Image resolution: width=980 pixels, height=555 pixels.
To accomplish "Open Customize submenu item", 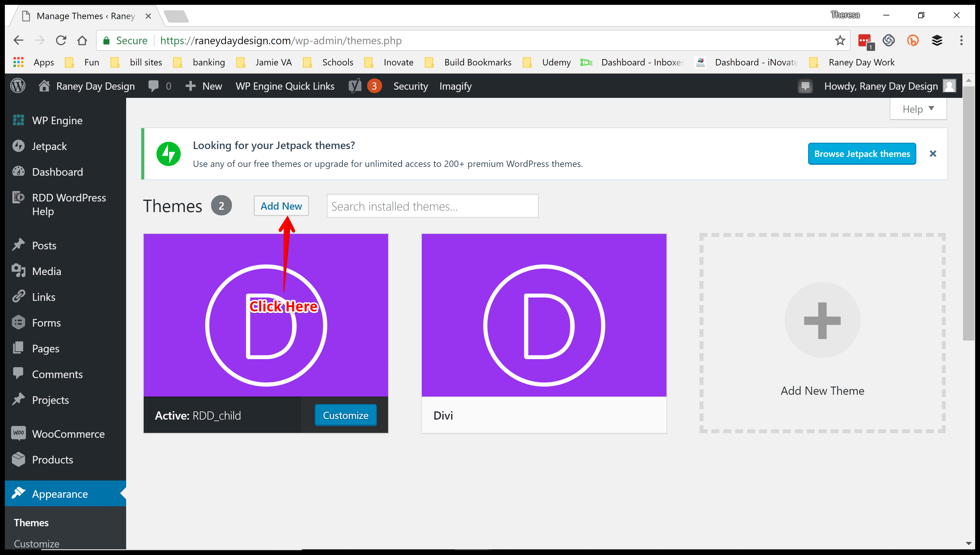I will pos(37,543).
